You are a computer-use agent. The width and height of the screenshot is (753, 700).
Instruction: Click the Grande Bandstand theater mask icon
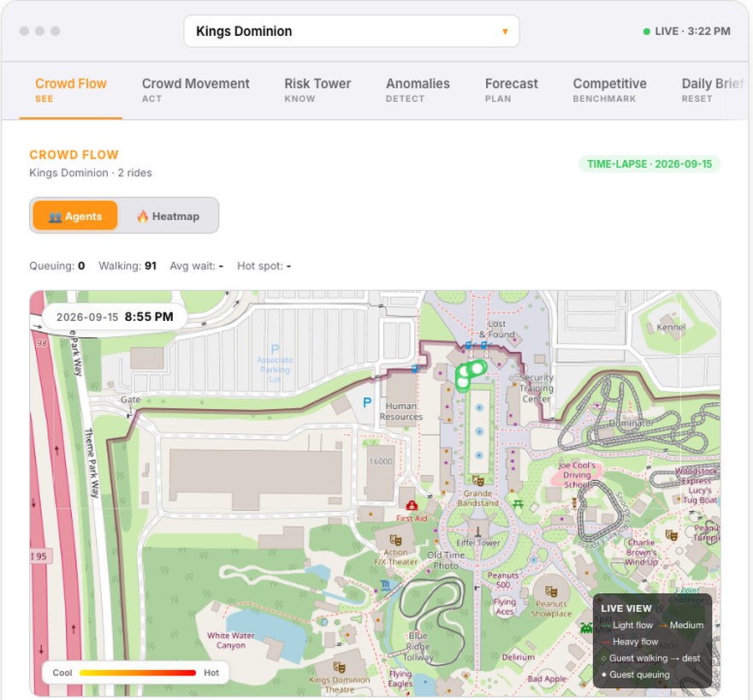tap(477, 481)
